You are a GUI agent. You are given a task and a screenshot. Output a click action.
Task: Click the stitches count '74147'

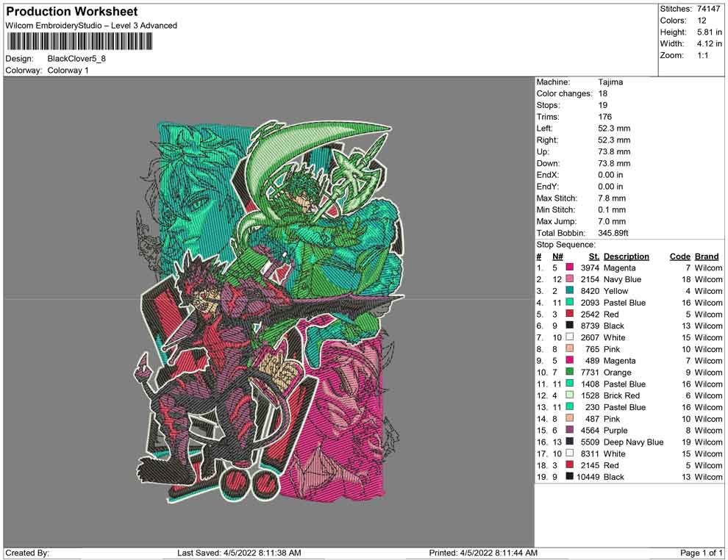click(x=708, y=9)
